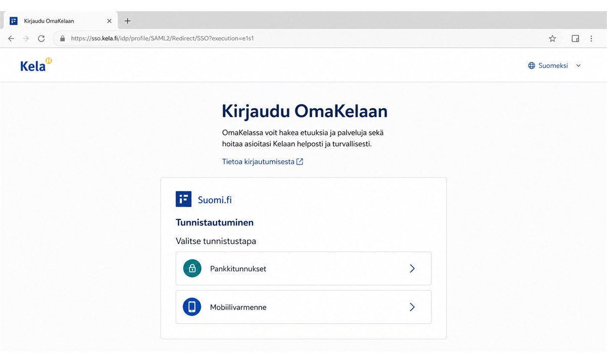
Task: Open the browser three-dot menu
Action: click(591, 38)
